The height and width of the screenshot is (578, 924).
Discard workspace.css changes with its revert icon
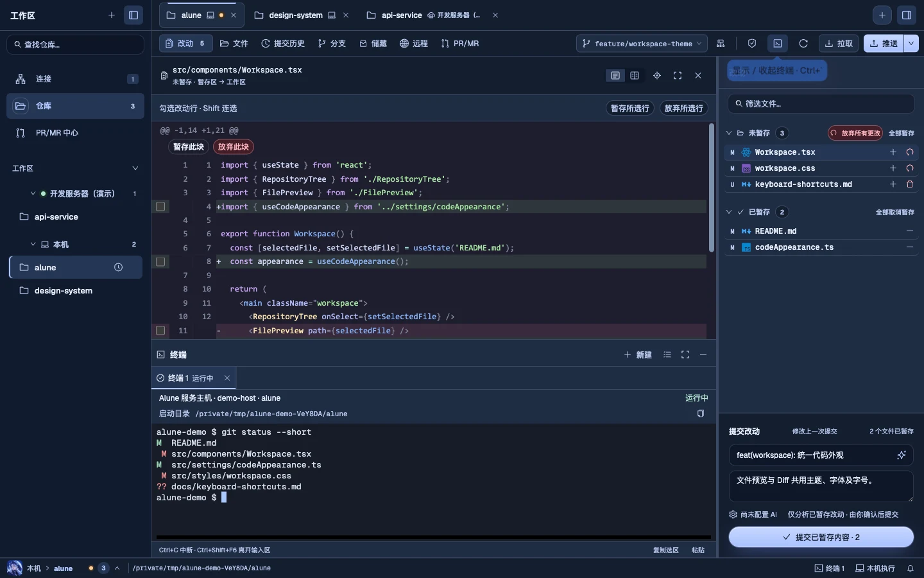pos(909,168)
